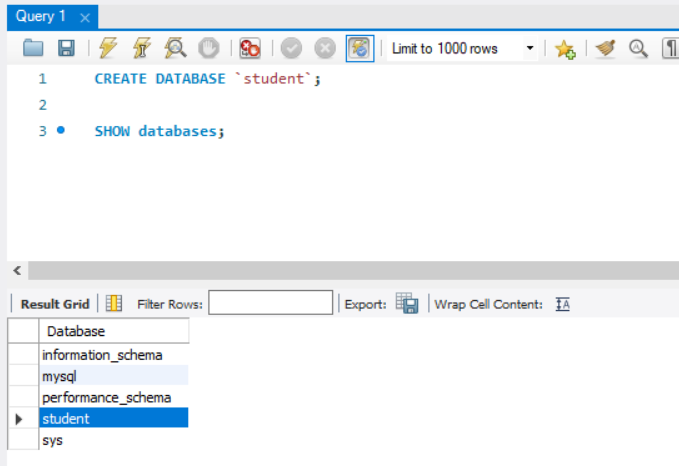This screenshot has width=679, height=466.
Task: Select the mysql row in results
Action: pyautogui.click(x=60, y=376)
